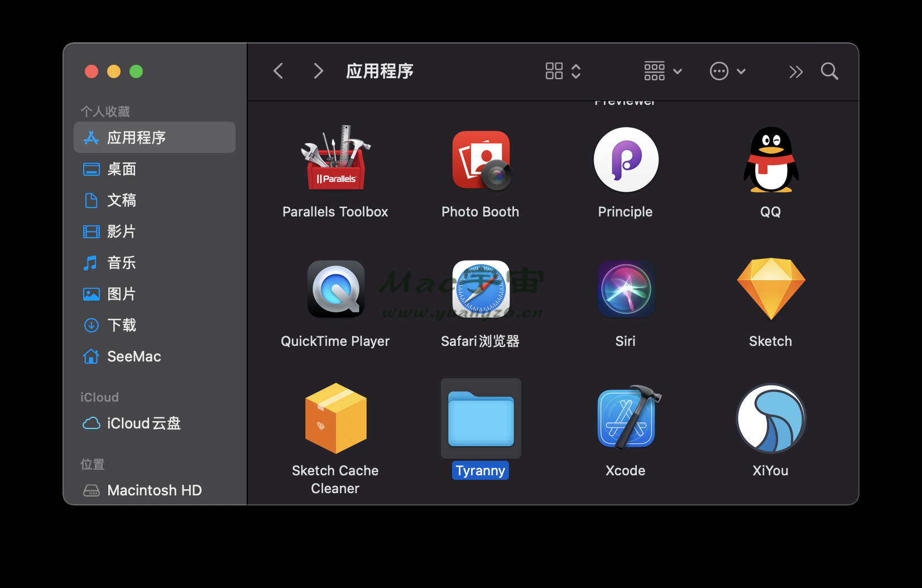This screenshot has width=922, height=588.
Task: Select the Sketch Cache Cleaner box icon
Action: tap(335, 418)
